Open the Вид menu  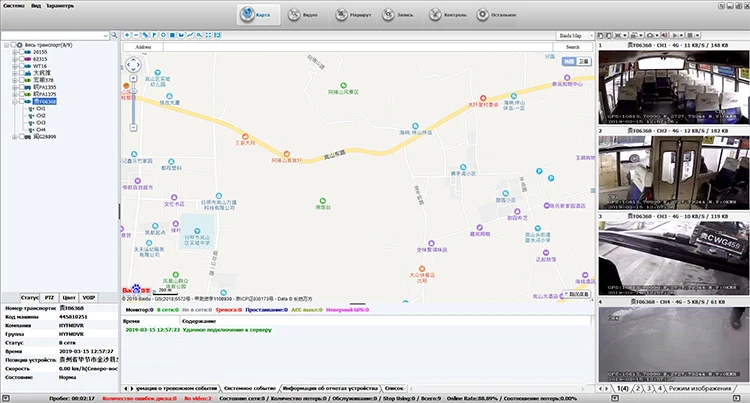click(36, 6)
